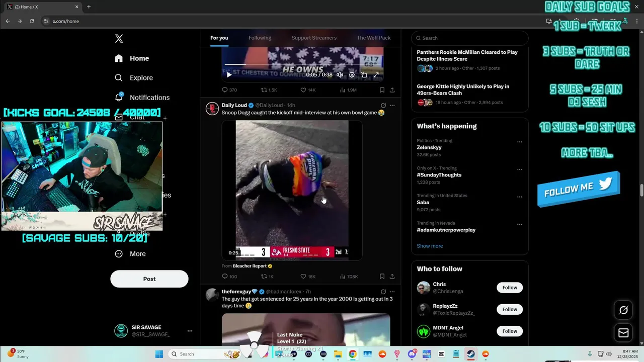This screenshot has width=644, height=362.
Task: Click Show more under What's happening
Action: [x=430, y=246]
